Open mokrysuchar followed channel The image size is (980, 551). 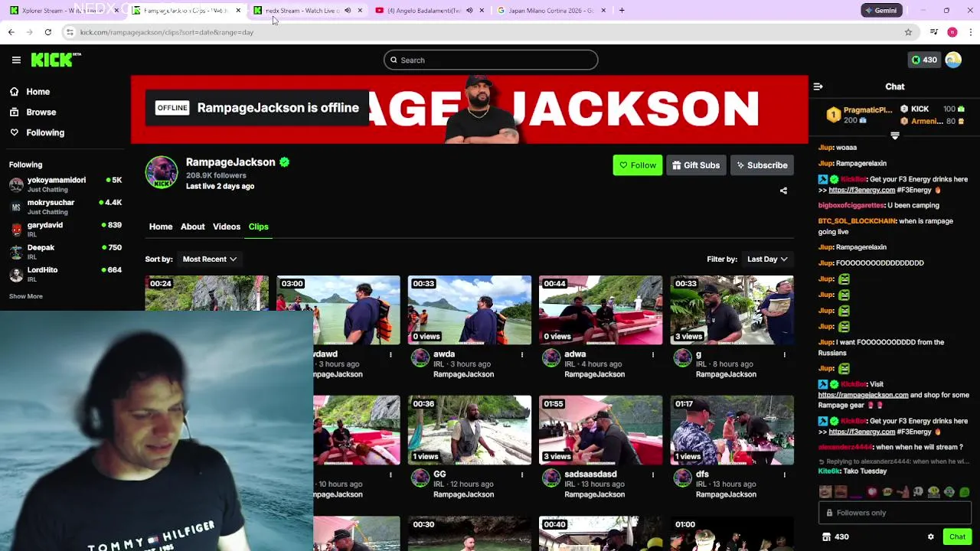tap(65, 207)
